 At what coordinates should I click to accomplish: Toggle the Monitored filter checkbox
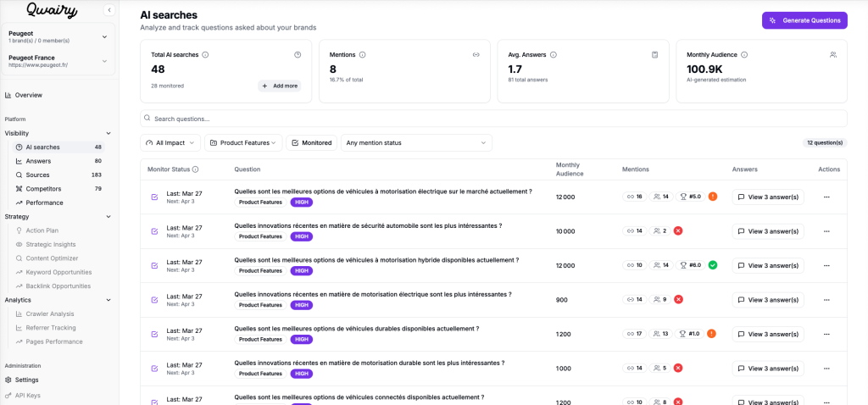coord(295,143)
